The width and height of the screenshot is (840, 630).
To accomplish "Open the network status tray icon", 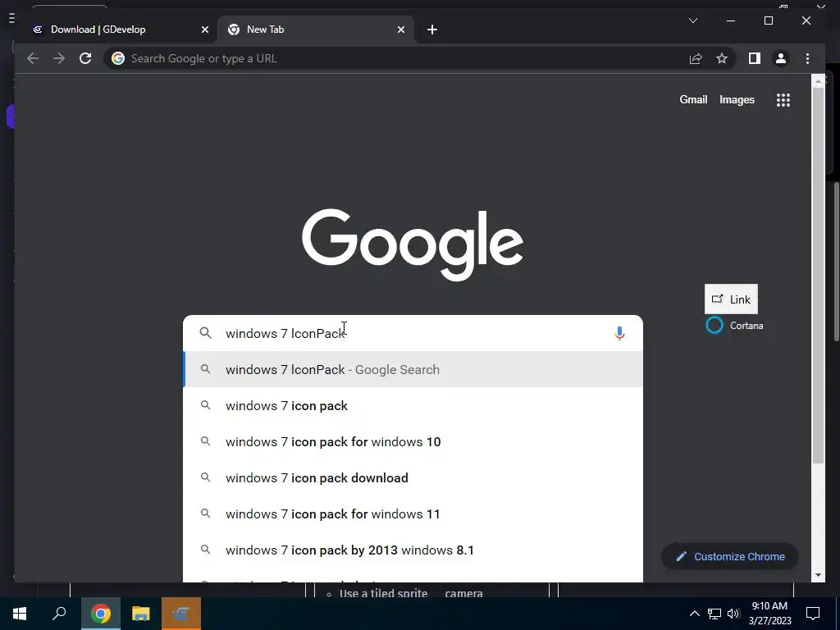I will (714, 614).
